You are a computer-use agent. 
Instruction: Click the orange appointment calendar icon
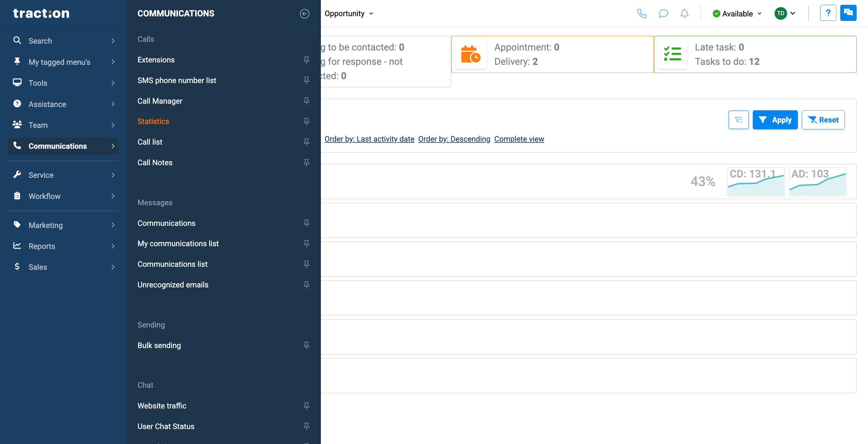tap(471, 54)
